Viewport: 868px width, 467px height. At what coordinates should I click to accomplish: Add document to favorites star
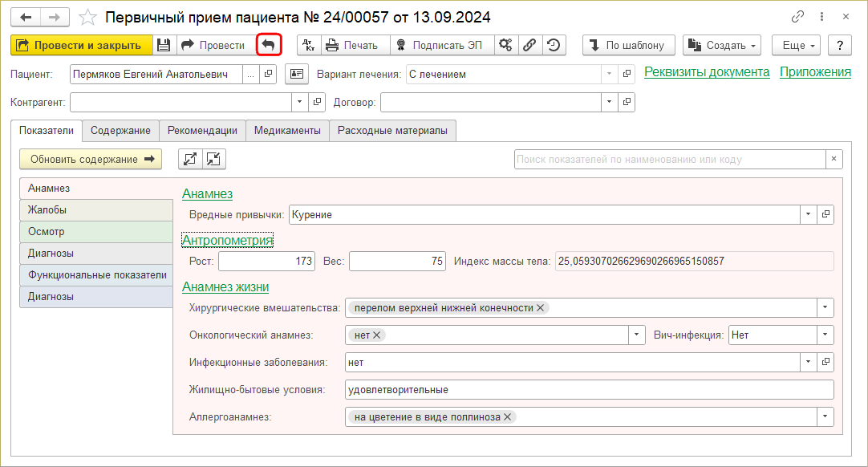pos(87,17)
